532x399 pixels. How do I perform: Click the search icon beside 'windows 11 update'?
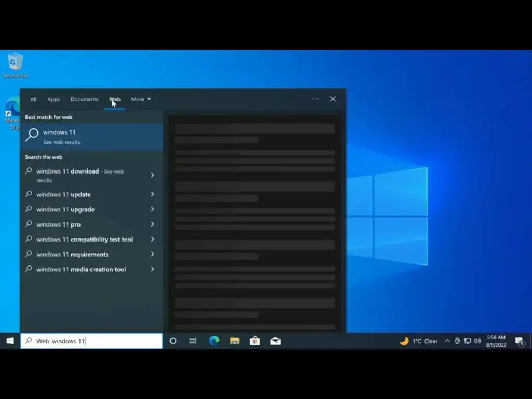pyautogui.click(x=29, y=194)
